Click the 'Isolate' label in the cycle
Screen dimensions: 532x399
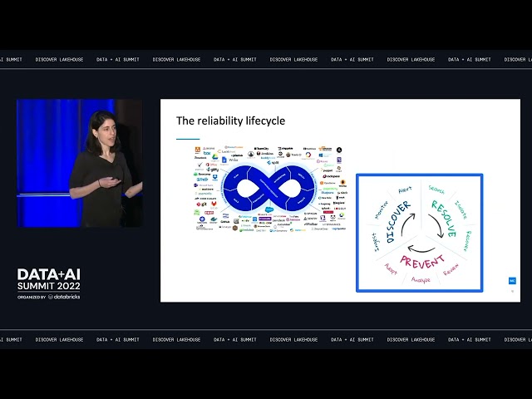click(461, 209)
